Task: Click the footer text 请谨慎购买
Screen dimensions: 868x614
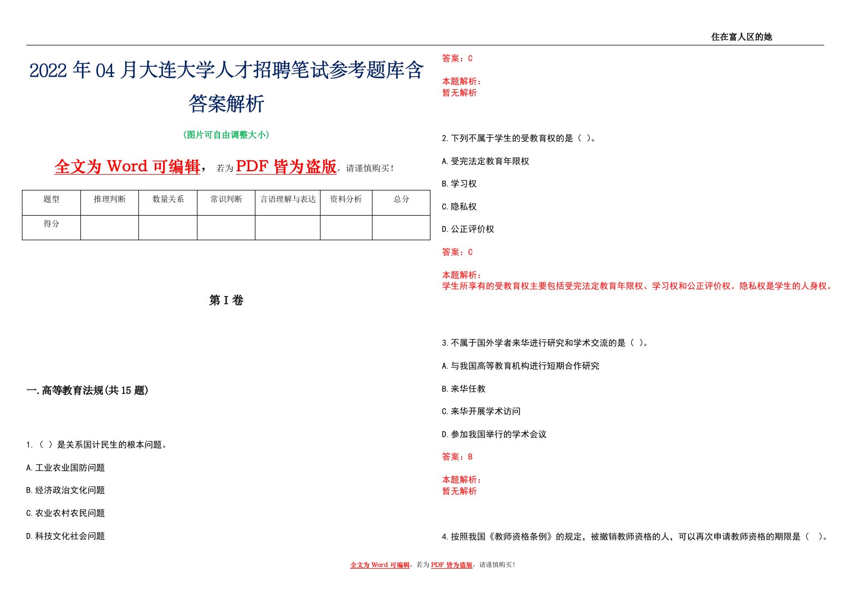Action: pos(497,565)
